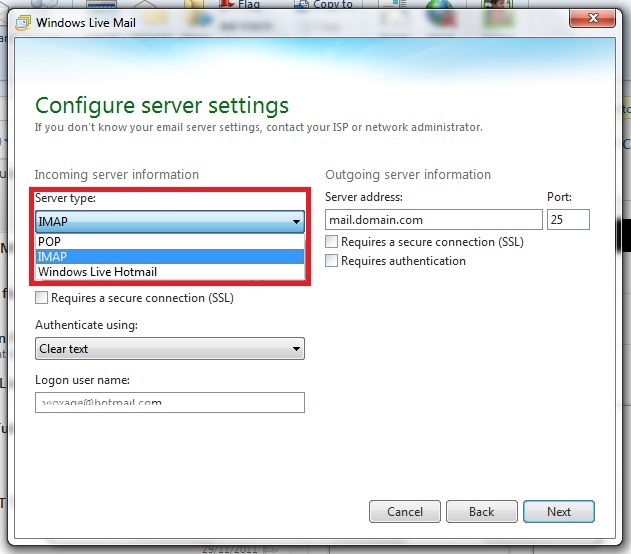The height and width of the screenshot is (554, 631).
Task: Select POP from the server type list
Action: tap(169, 241)
